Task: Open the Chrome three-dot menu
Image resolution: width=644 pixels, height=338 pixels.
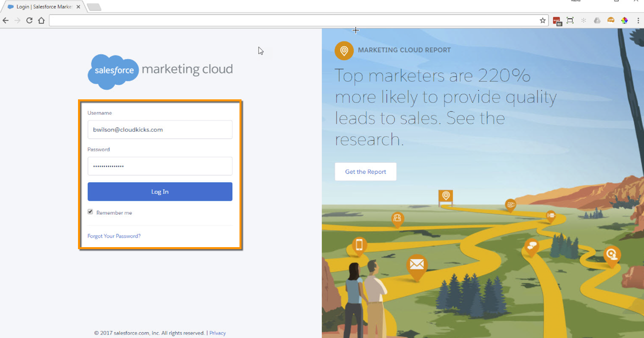Action: click(x=638, y=20)
